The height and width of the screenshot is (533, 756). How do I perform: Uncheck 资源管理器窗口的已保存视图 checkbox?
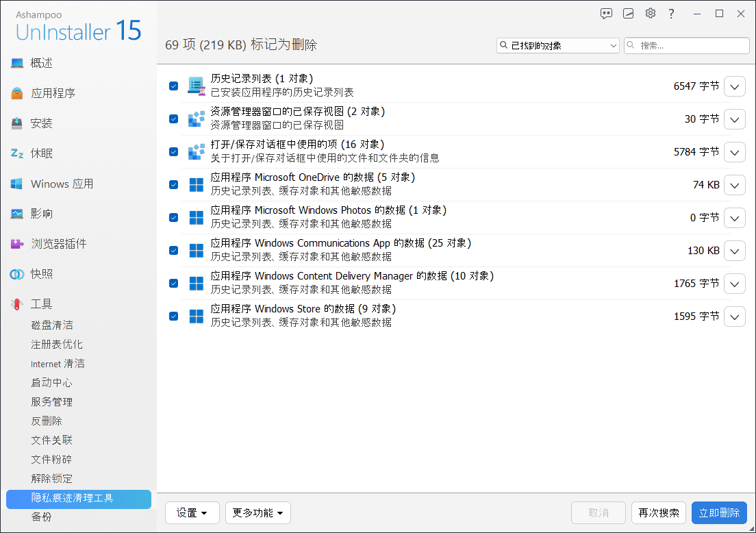[173, 119]
